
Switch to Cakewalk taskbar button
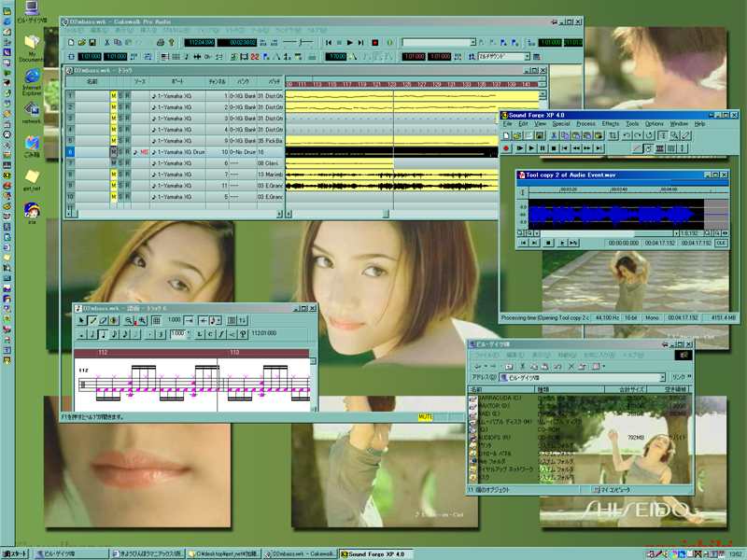300,553
